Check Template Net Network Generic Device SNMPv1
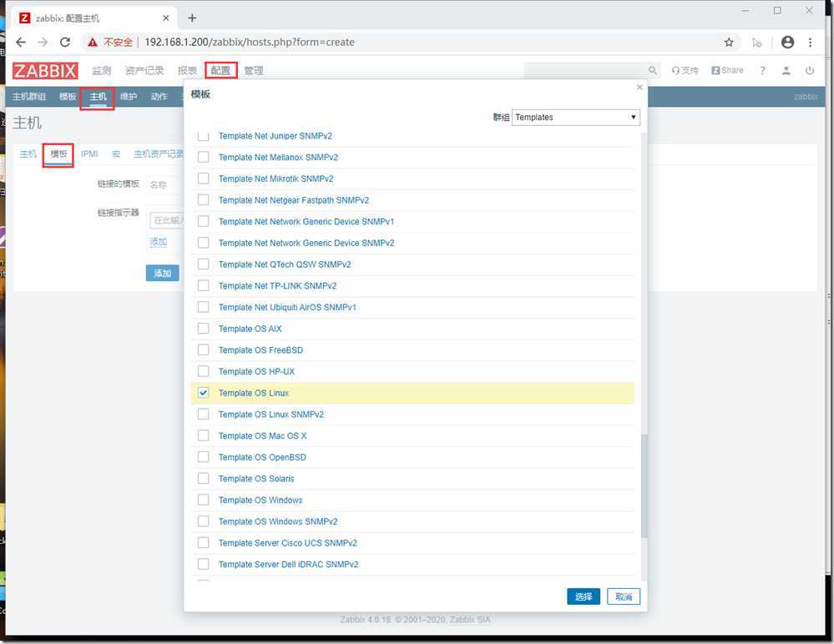Screen dimensions: 834x644 tap(203, 221)
